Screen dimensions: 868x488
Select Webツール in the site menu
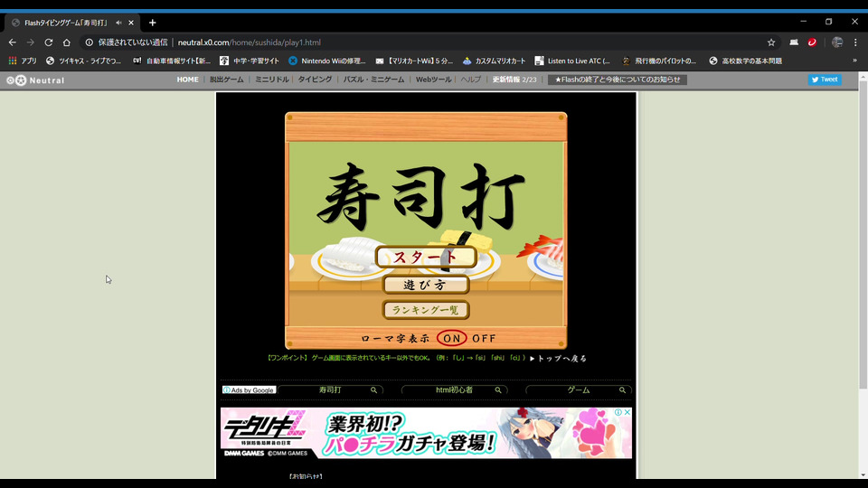point(433,80)
